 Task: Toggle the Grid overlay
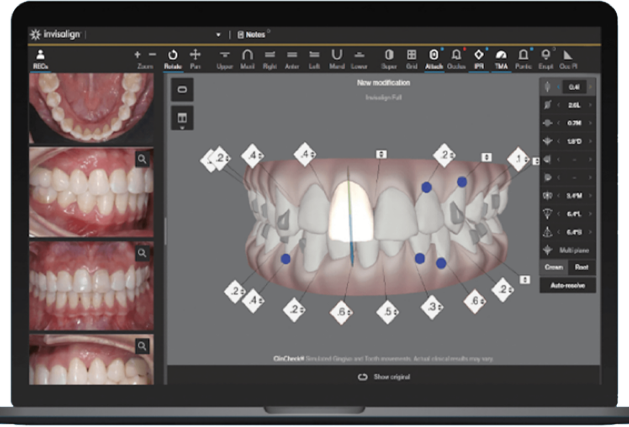click(412, 59)
